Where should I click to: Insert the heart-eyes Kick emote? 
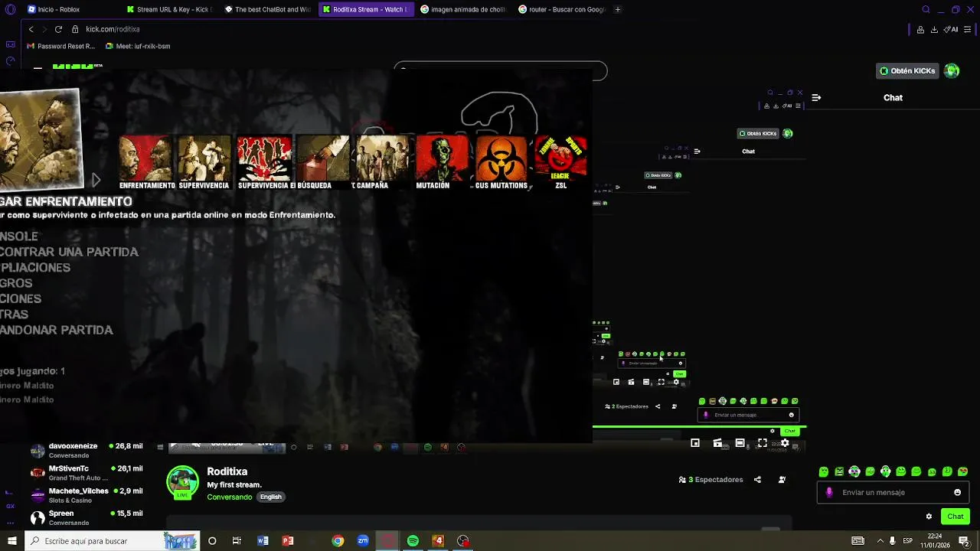[x=962, y=471]
